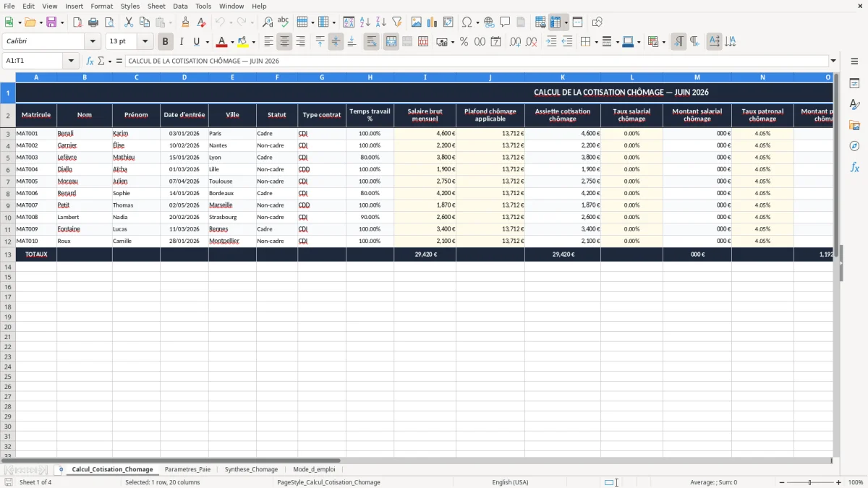The image size is (868, 488).
Task: Toggle Align Right
Action: coord(300,42)
